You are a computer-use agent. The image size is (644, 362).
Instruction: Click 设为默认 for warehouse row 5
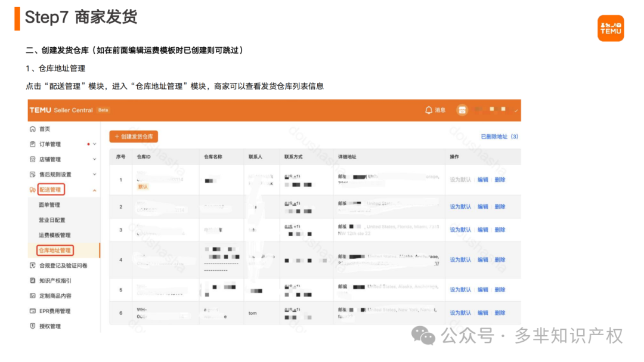pyautogui.click(x=460, y=290)
